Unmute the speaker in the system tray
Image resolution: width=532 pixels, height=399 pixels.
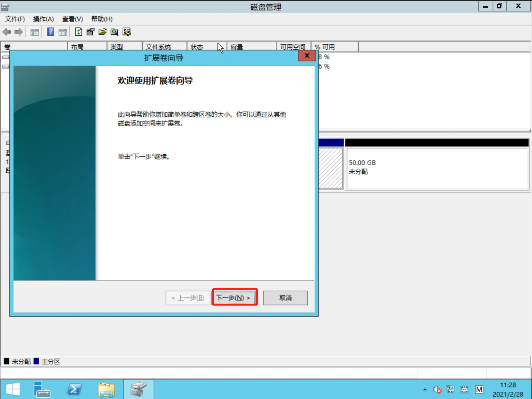pyautogui.click(x=437, y=389)
